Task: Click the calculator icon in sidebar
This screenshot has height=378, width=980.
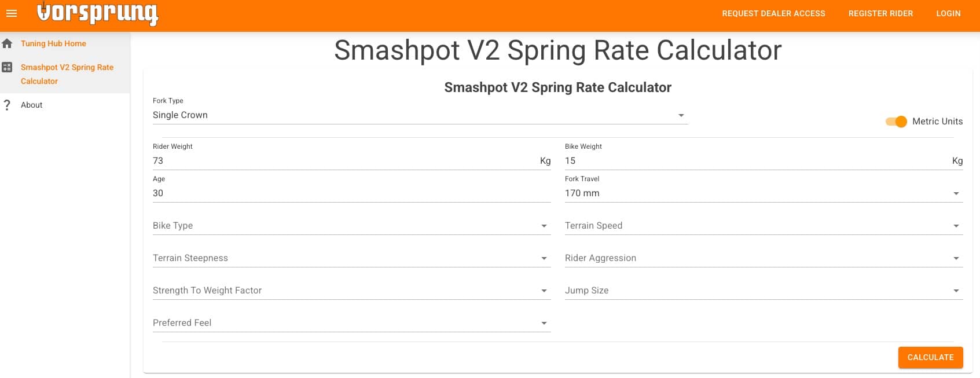Action: [x=8, y=67]
